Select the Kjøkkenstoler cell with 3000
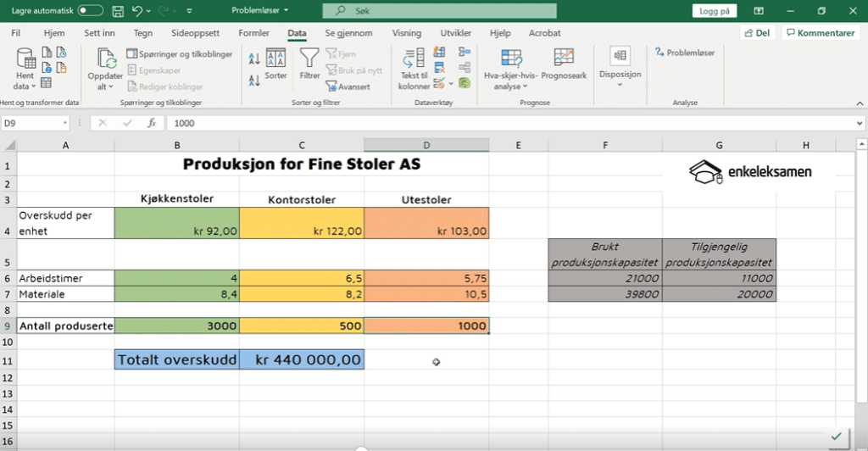868x451 pixels. pos(177,326)
